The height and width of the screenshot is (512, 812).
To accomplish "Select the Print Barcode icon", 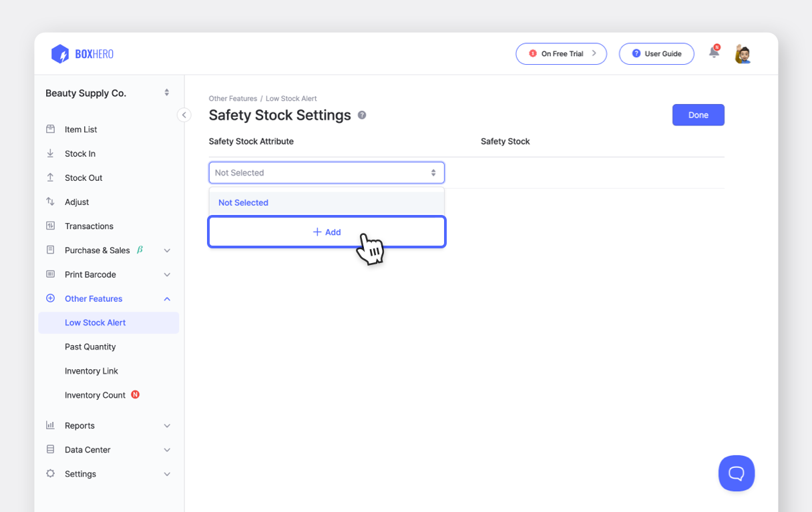I will coord(51,274).
